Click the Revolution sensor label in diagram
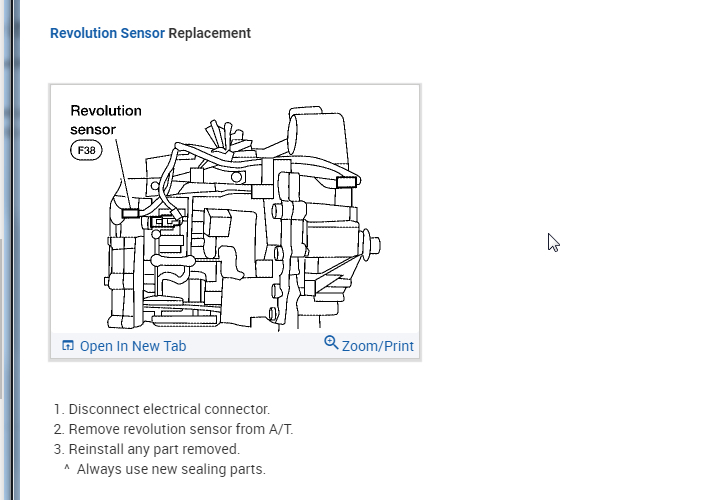This screenshot has width=711, height=500. [105, 120]
